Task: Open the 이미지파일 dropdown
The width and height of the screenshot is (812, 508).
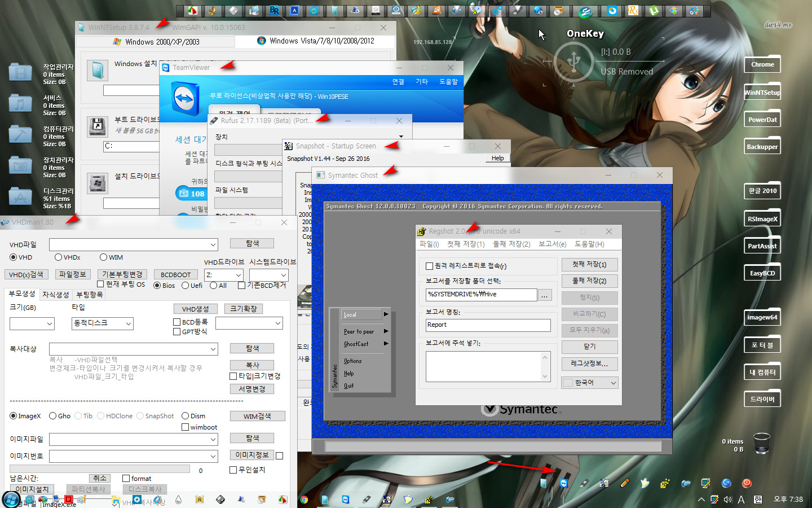Action: click(213, 439)
